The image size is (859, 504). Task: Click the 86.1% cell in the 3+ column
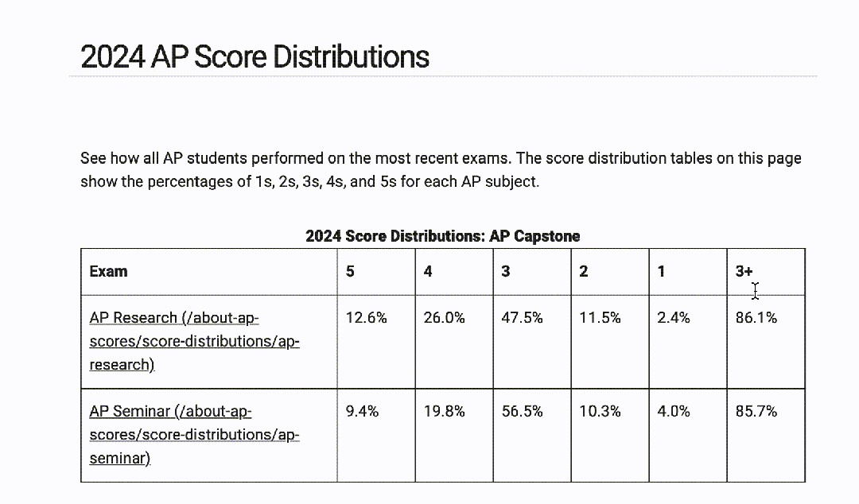pos(756,318)
